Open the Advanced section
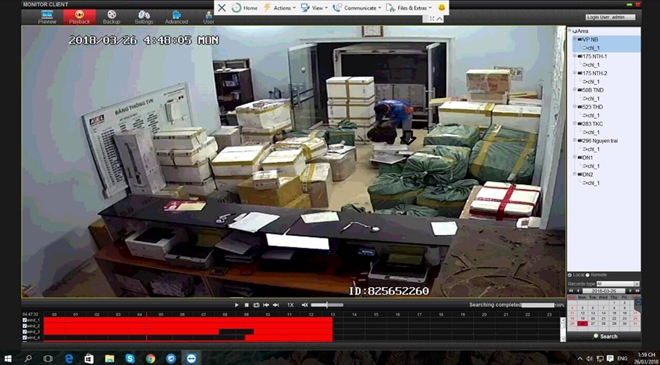This screenshot has height=365, width=660. point(176,17)
